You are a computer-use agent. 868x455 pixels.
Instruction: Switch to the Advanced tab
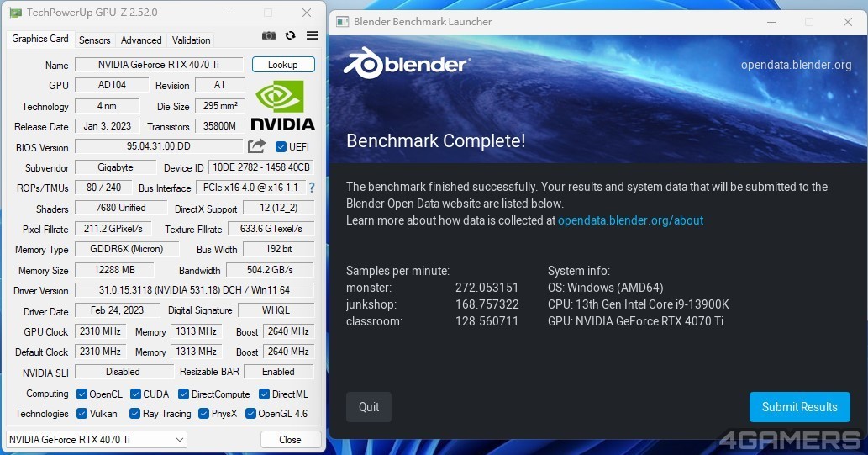click(141, 40)
